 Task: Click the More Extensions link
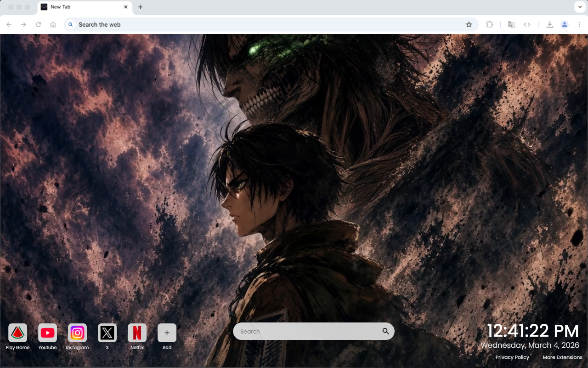point(562,357)
